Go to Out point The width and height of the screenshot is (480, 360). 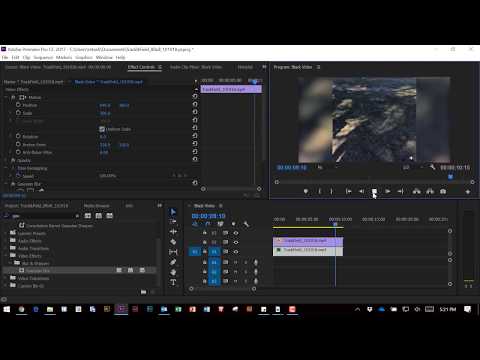tap(401, 191)
